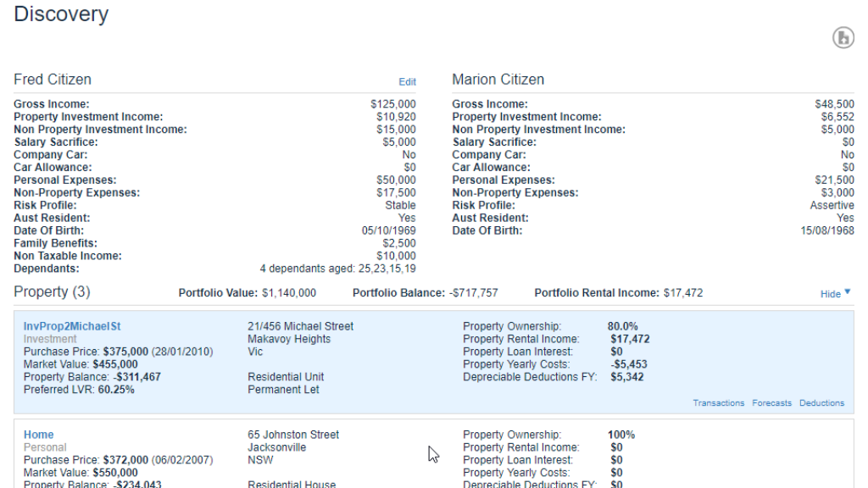Open Transactions for InvProp2MichaelSt
This screenshot has width=868, height=488.
pyautogui.click(x=719, y=402)
